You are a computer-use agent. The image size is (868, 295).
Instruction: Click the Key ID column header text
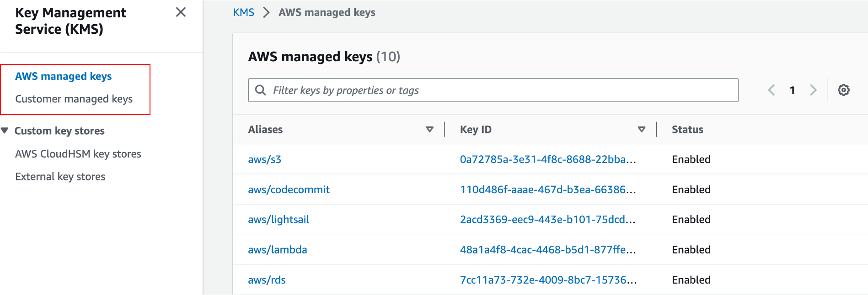tap(476, 130)
